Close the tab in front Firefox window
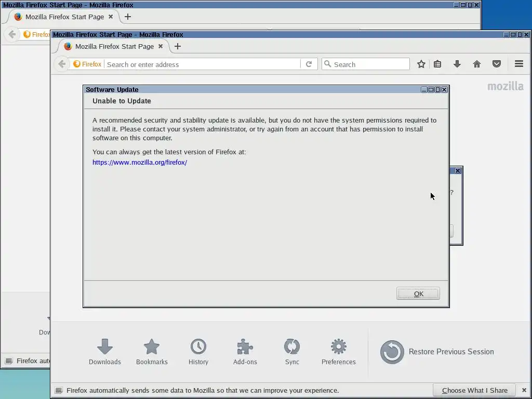This screenshot has width=532, height=399. tap(161, 46)
